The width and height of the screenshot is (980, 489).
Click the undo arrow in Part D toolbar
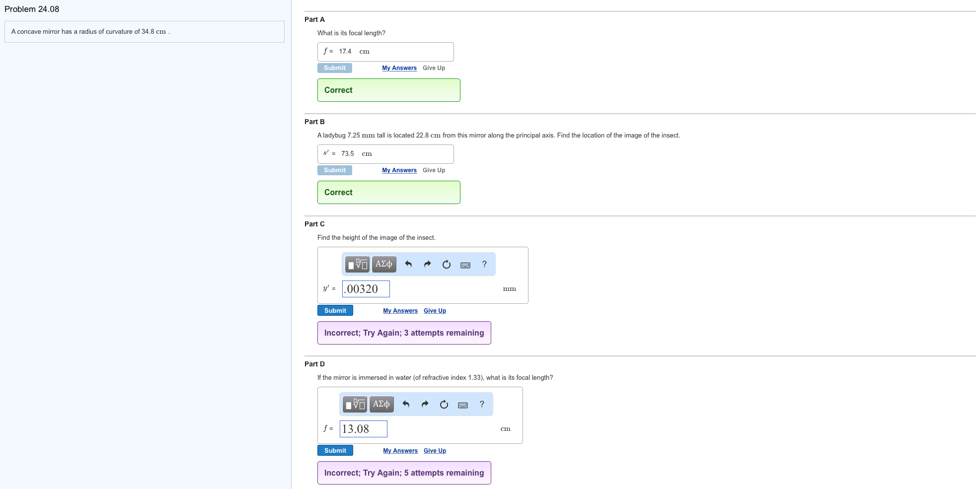(406, 404)
